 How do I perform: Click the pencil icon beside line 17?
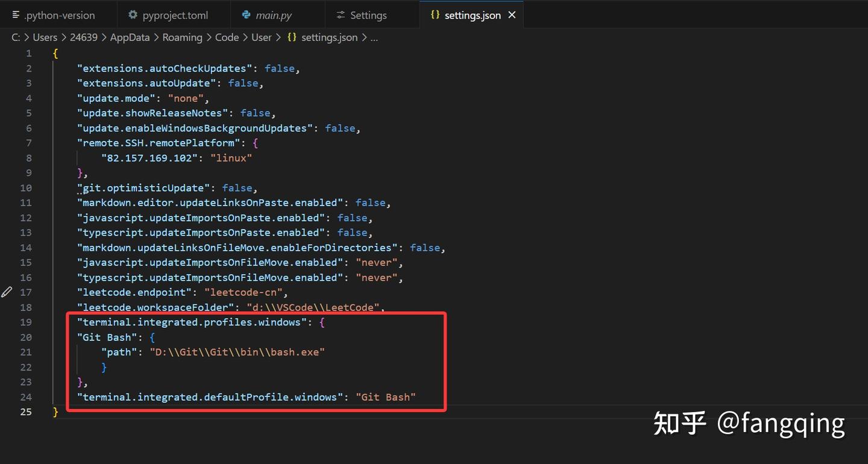(7, 292)
